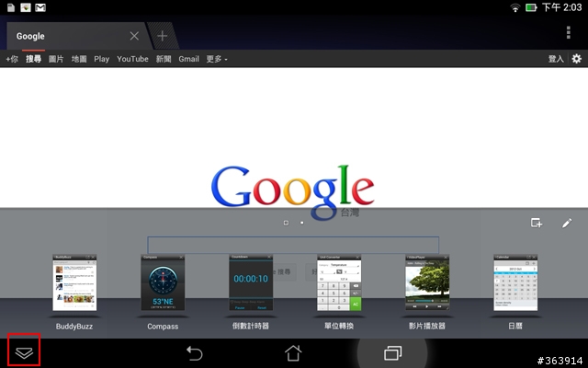Tap the Android back button

click(194, 353)
